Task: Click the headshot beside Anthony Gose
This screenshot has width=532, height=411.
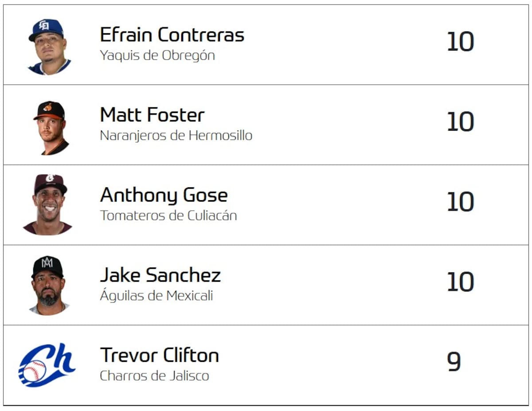Action: pyautogui.click(x=48, y=205)
